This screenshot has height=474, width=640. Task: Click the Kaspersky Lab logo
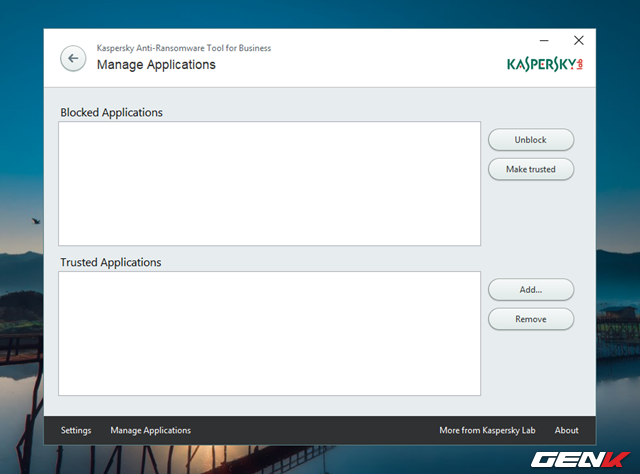[545, 63]
